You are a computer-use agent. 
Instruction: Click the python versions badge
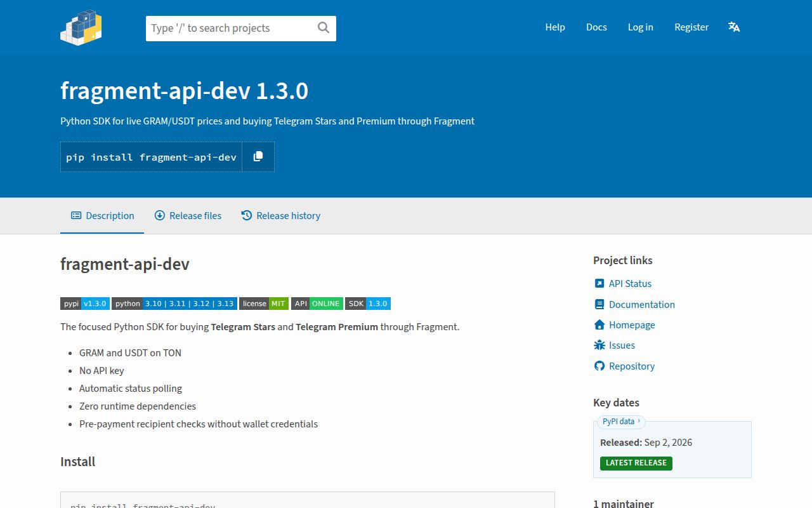pos(174,304)
